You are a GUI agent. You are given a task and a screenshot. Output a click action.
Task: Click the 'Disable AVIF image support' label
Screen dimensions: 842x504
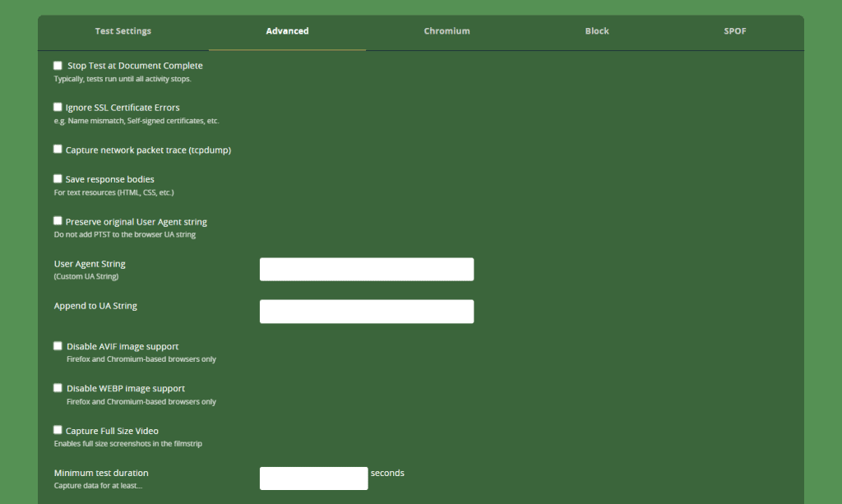tap(123, 347)
